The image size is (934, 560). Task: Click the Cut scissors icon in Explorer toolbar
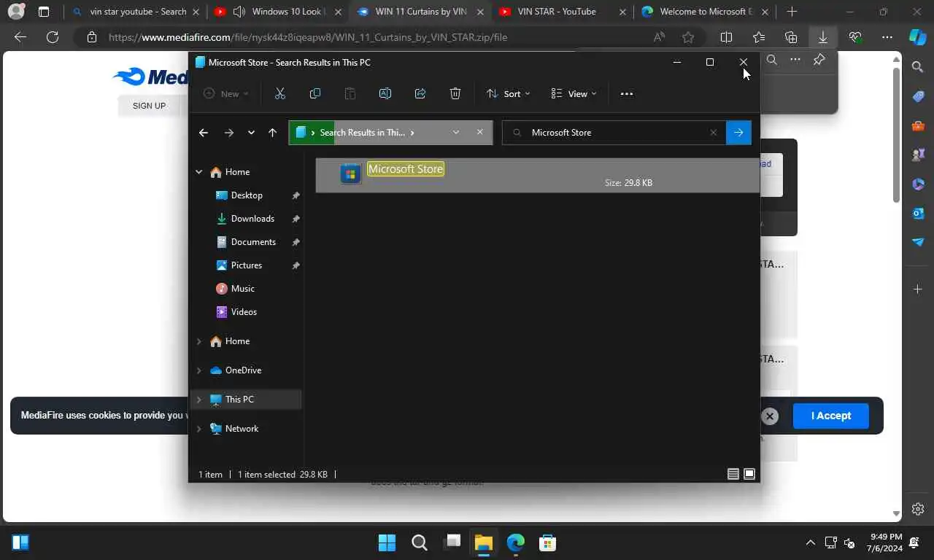(279, 93)
